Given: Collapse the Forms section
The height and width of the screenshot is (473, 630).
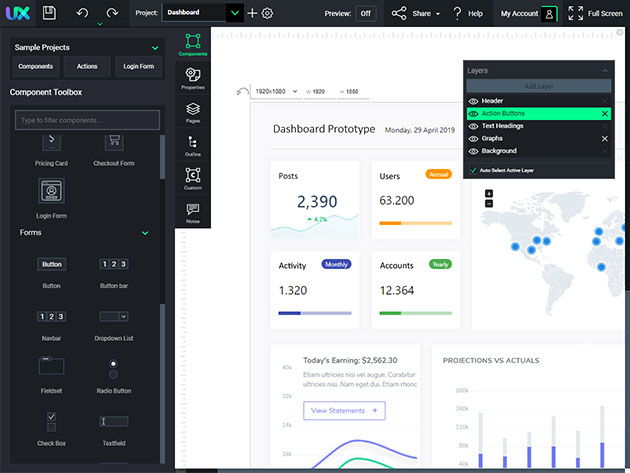Looking at the screenshot, I should 145,233.
